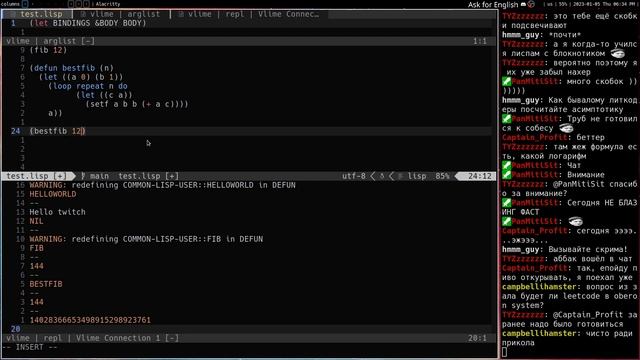Click the long number 1402836665349... result
Image resolution: width=640 pixels, height=360 pixels.
tap(90, 320)
